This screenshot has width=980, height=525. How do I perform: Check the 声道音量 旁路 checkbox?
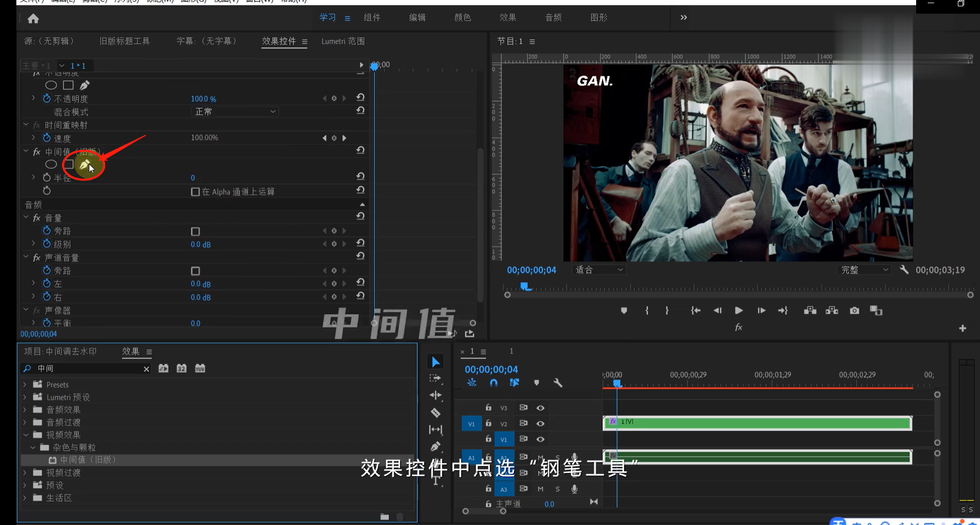tap(195, 271)
